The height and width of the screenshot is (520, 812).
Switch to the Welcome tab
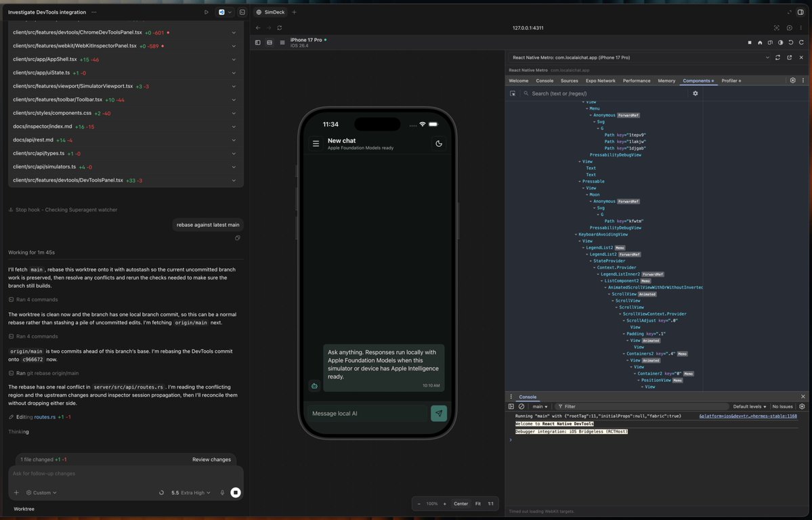[518, 81]
